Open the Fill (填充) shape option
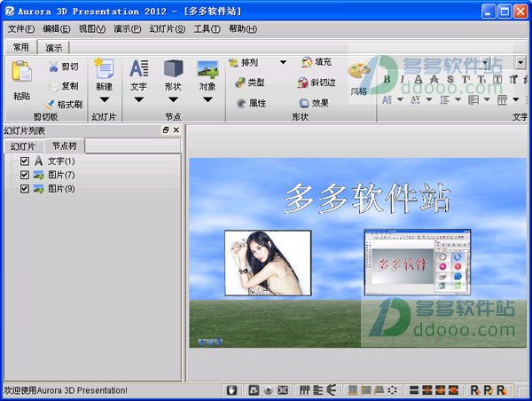532x401 pixels. tap(317, 62)
